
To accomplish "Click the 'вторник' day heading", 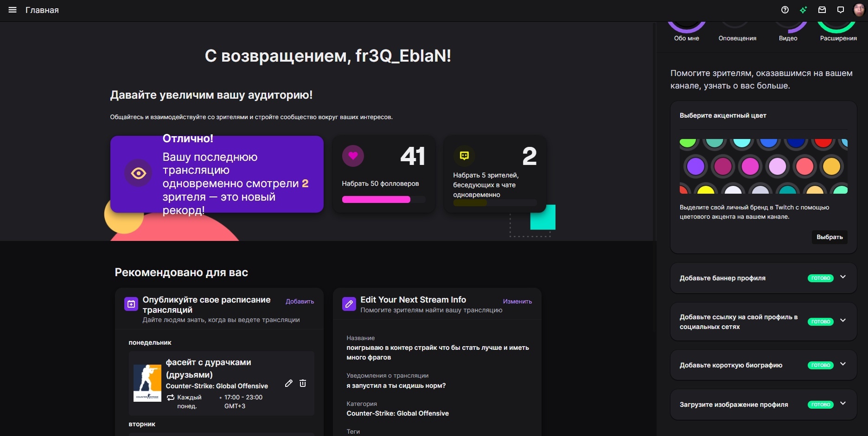I will tap(142, 424).
